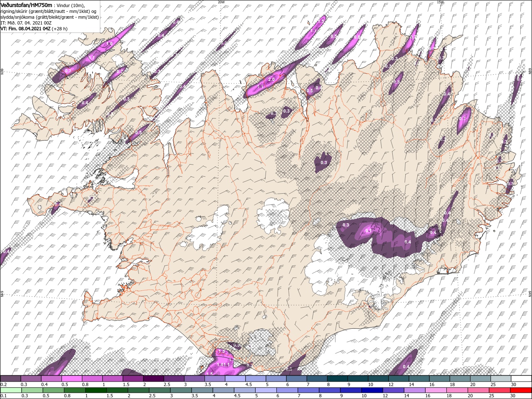Click the dark green 1–1.5 rain legend swatch

point(96,390)
